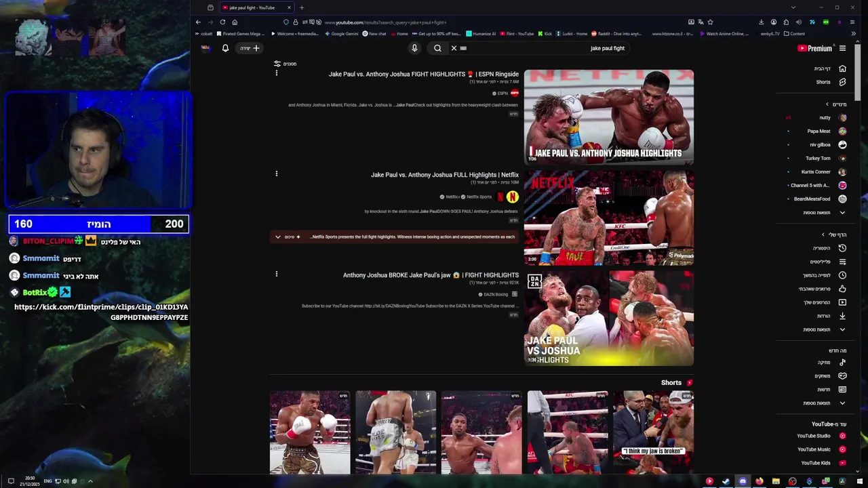Open options menu for Netflix Highlights video
This screenshot has height=488, width=868.
[276, 174]
